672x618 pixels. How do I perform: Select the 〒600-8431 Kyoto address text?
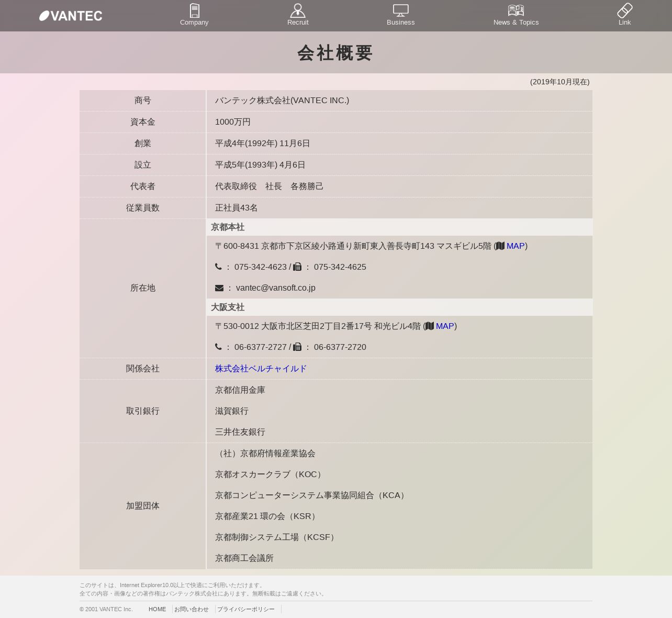(x=353, y=246)
